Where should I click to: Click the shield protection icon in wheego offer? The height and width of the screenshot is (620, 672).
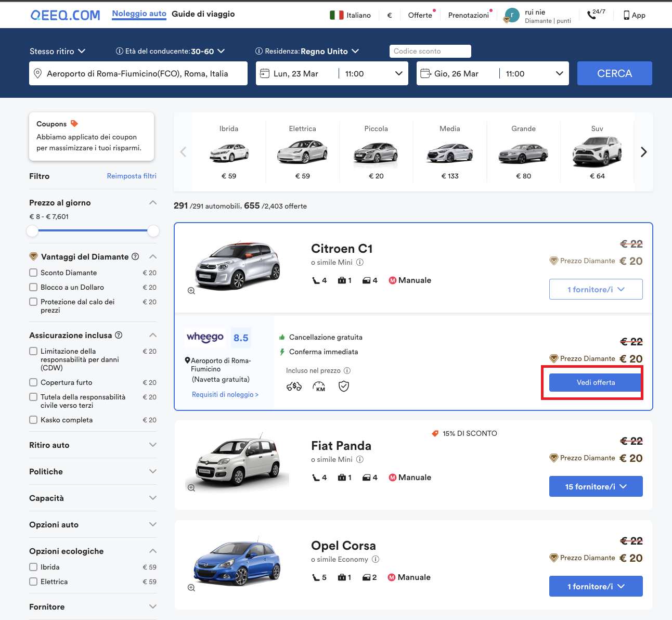click(x=344, y=386)
